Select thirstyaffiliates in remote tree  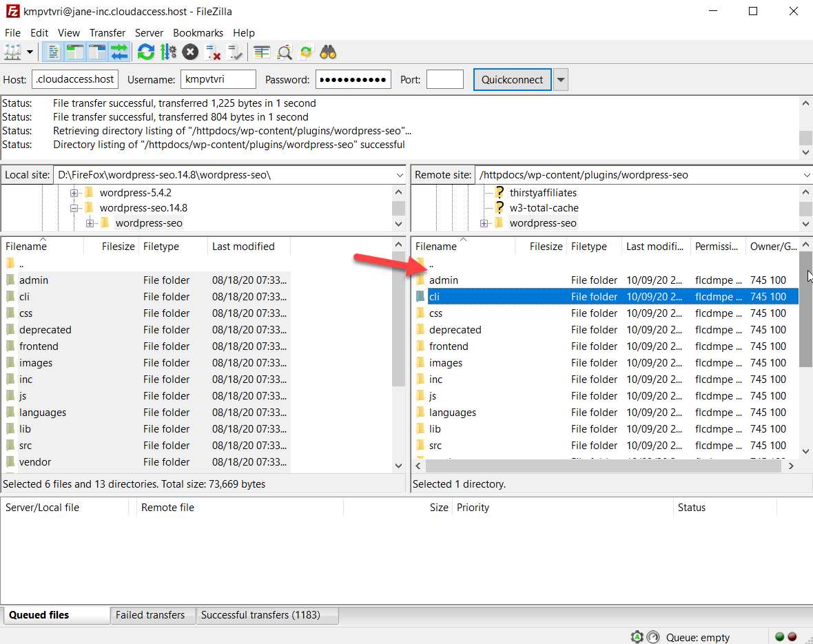click(x=543, y=193)
